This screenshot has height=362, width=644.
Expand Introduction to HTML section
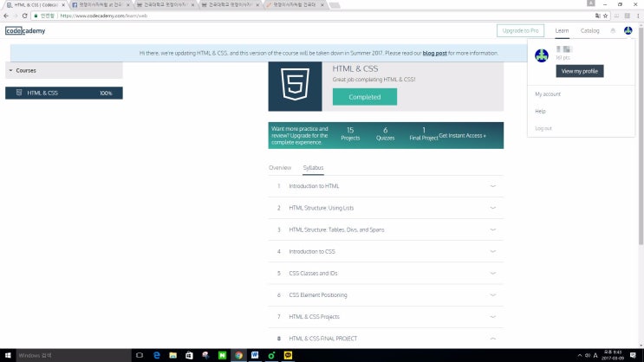coord(492,186)
